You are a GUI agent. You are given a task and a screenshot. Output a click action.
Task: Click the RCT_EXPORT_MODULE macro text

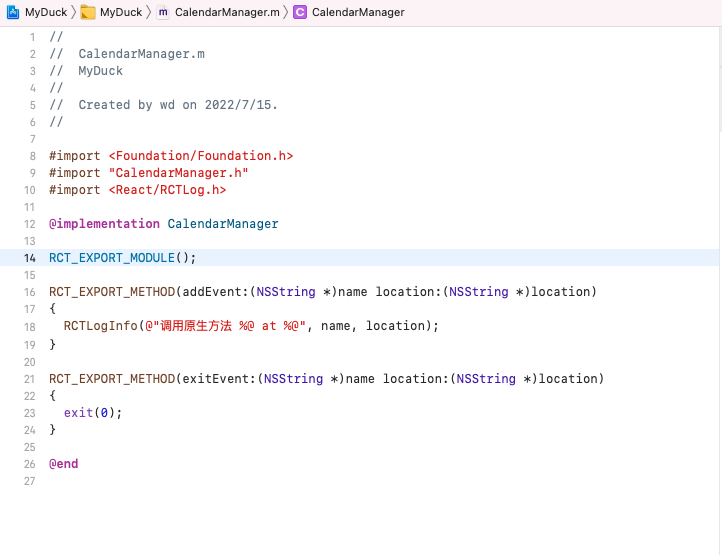(x=112, y=258)
